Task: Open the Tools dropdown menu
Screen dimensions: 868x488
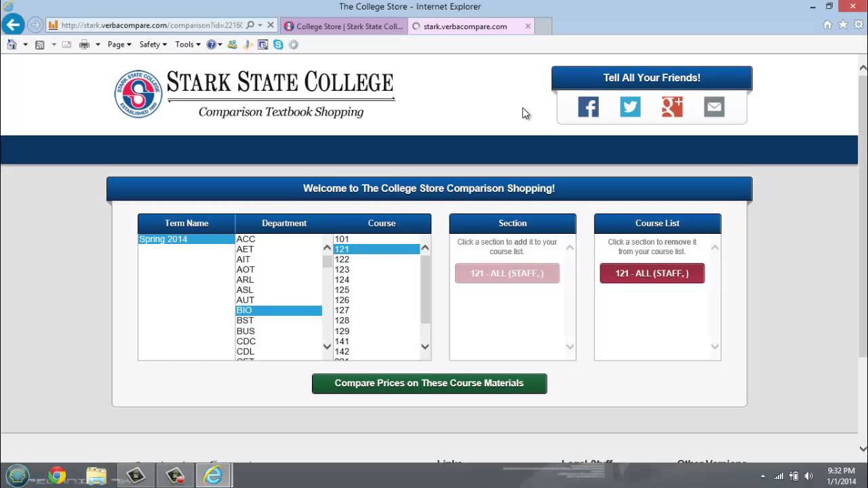Action: pyautogui.click(x=188, y=45)
